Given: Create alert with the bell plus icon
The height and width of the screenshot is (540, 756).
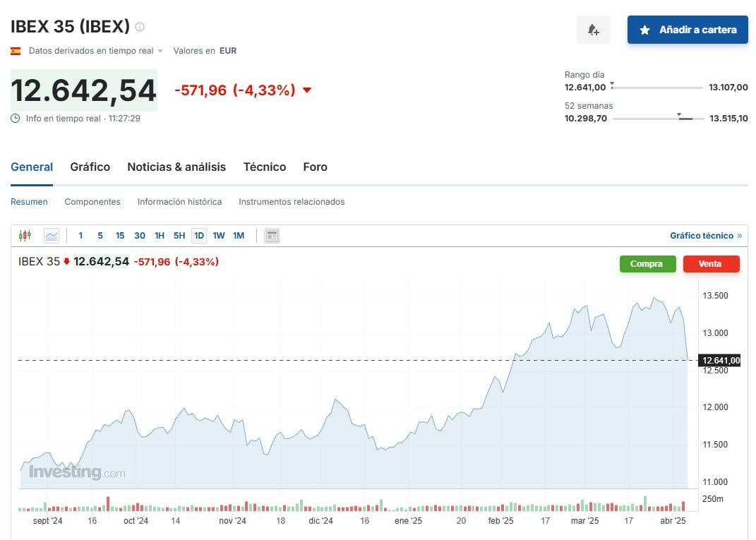Looking at the screenshot, I should point(594,30).
